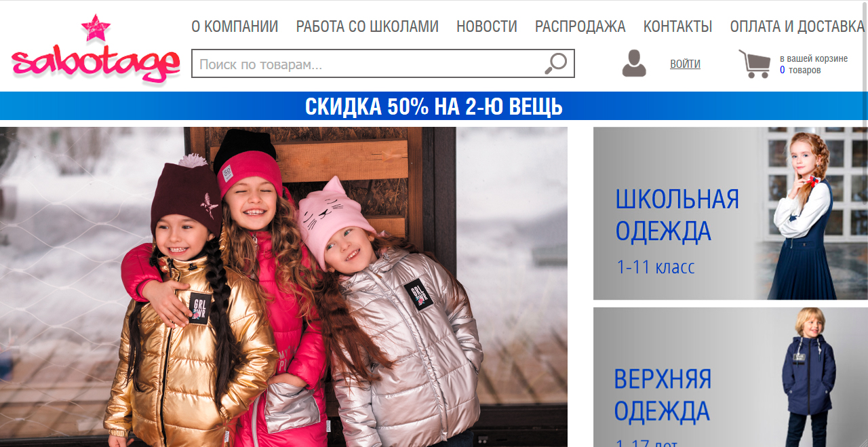Go to the НОВОСТИ page
The width and height of the screenshot is (868, 447).
tap(487, 26)
